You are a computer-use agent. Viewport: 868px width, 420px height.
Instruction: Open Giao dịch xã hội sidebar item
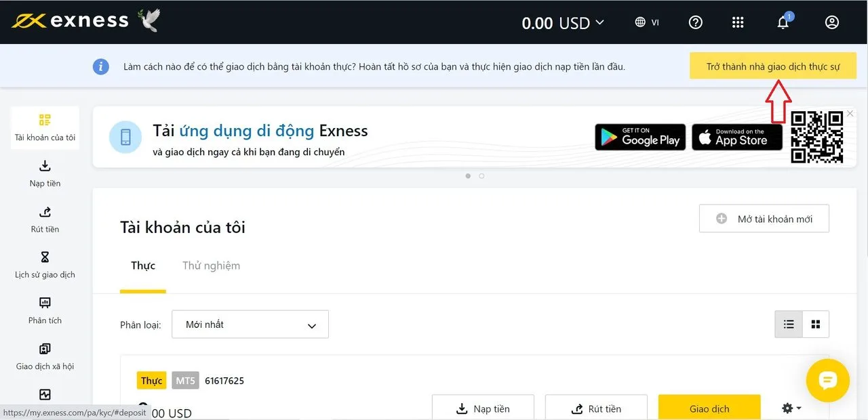(45, 356)
